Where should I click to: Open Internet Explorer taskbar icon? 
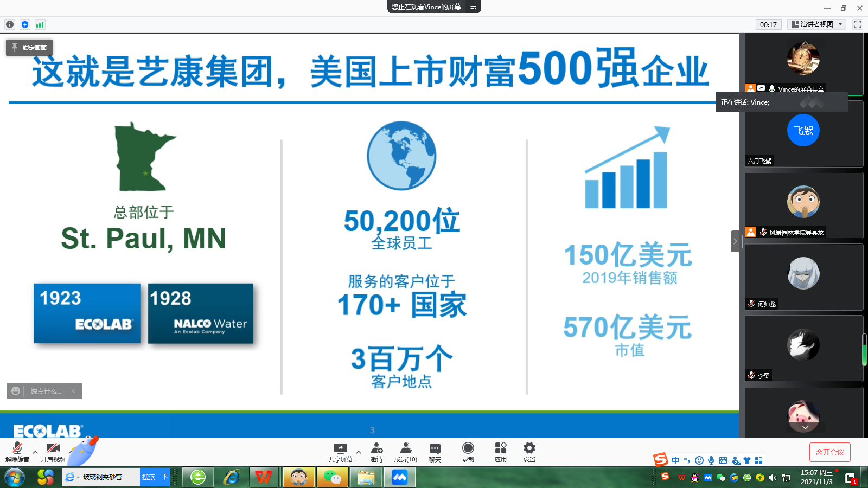232,477
